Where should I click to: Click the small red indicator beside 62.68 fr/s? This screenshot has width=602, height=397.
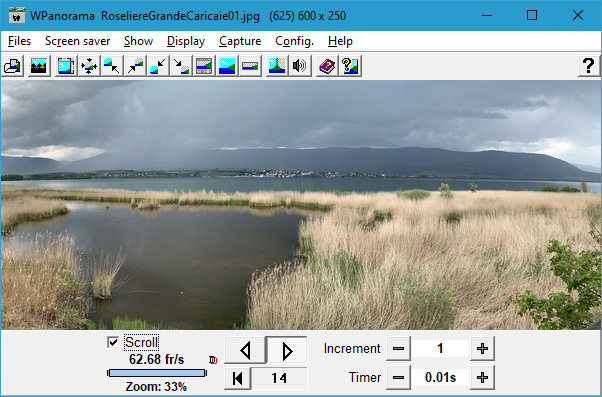coord(213,360)
